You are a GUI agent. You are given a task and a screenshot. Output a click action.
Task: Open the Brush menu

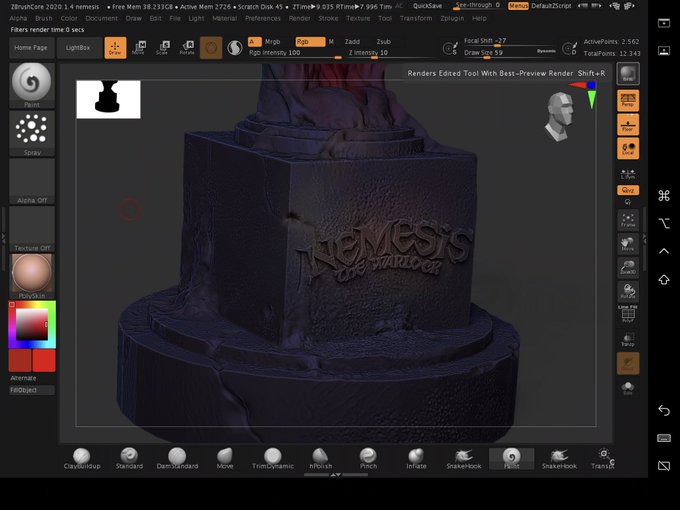click(x=43, y=18)
